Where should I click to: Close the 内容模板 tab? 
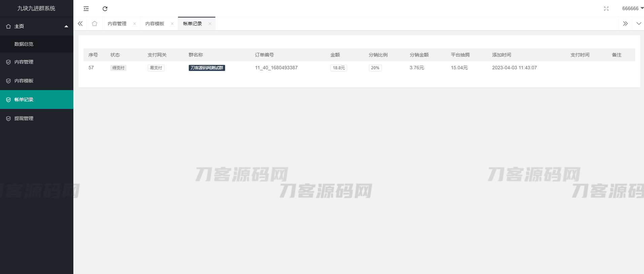point(172,24)
